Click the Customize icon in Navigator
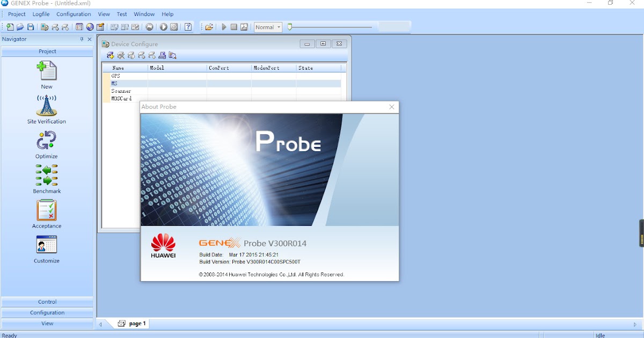644x338 pixels. coord(47,245)
